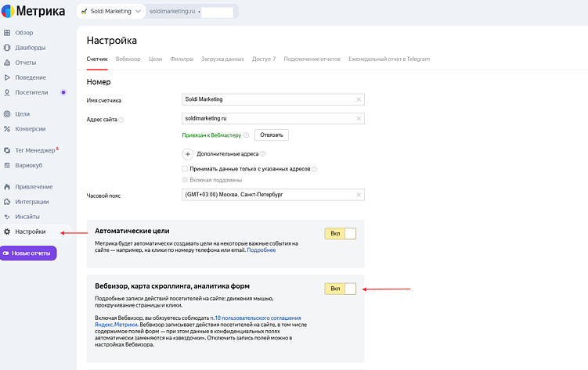This screenshot has width=588, height=370.
Task: Click the Привязан к Вебмастеру link
Action: (x=211, y=135)
